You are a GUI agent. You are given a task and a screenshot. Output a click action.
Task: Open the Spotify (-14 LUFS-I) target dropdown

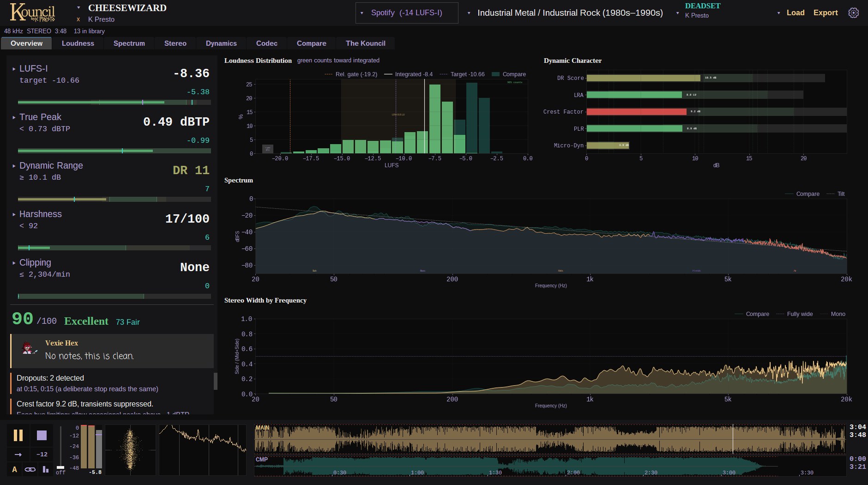[407, 13]
